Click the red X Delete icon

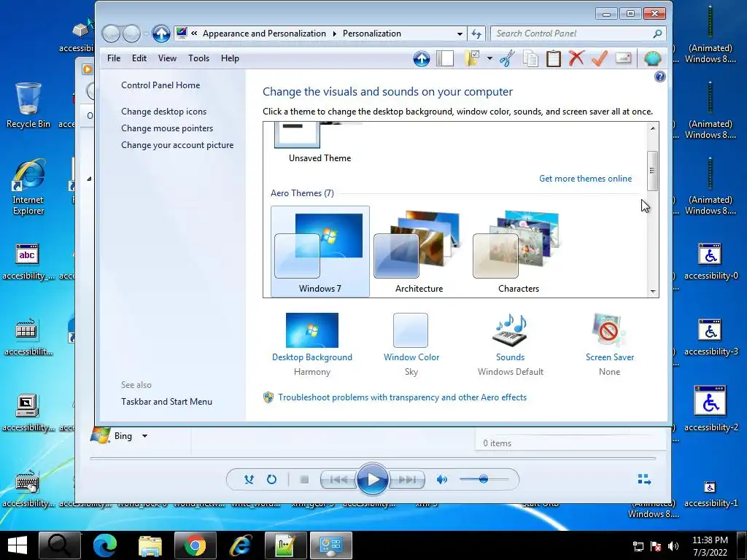(576, 58)
